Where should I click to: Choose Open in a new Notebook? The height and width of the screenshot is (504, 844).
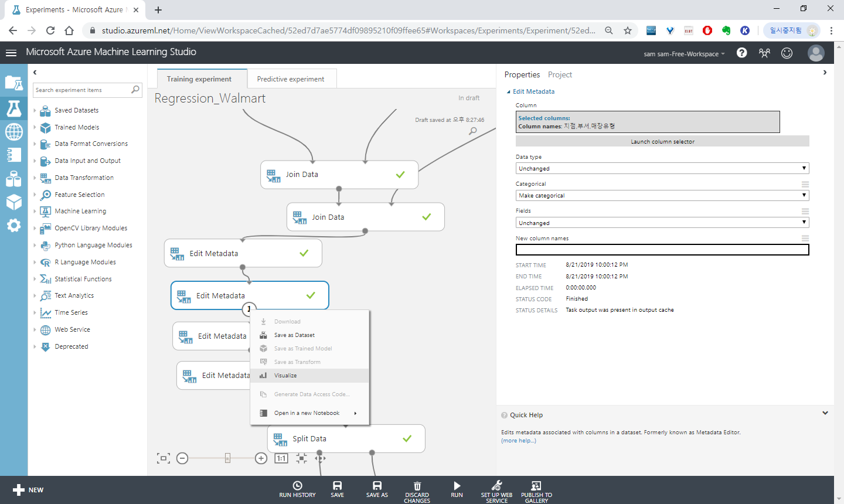tap(310, 413)
